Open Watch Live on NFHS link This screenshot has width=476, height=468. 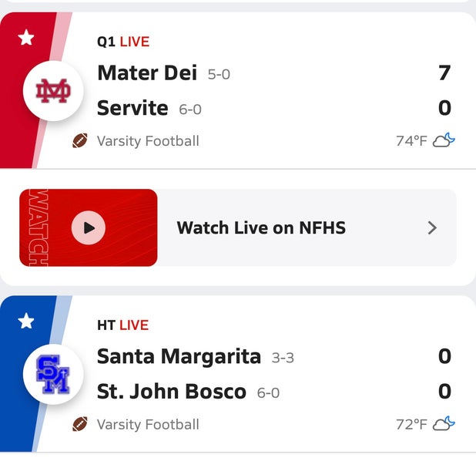[x=261, y=227]
